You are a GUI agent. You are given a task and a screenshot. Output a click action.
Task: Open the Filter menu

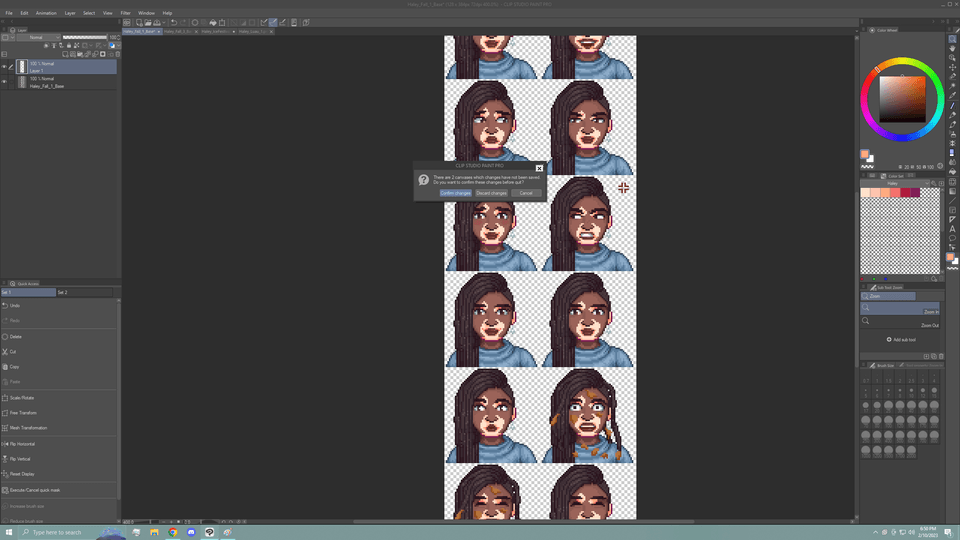[126, 13]
